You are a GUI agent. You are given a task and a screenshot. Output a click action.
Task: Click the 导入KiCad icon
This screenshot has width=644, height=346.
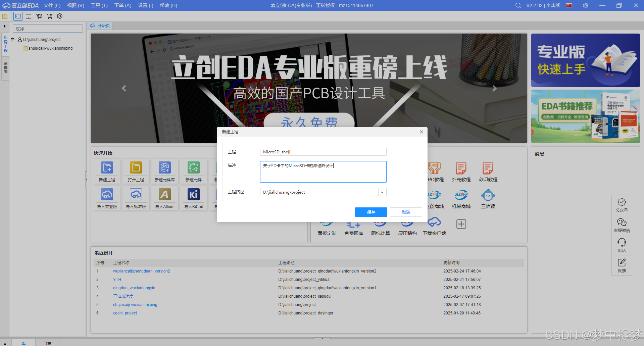click(x=194, y=194)
